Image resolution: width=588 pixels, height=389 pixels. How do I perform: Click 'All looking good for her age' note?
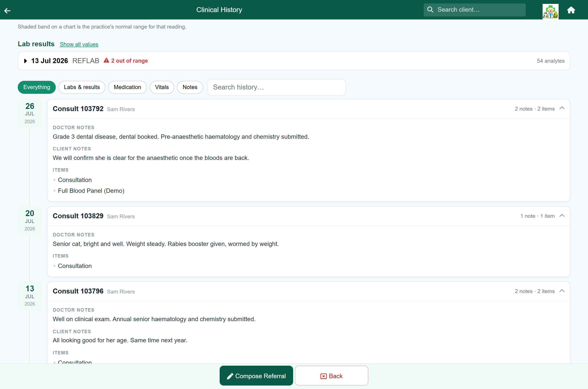[x=120, y=340]
